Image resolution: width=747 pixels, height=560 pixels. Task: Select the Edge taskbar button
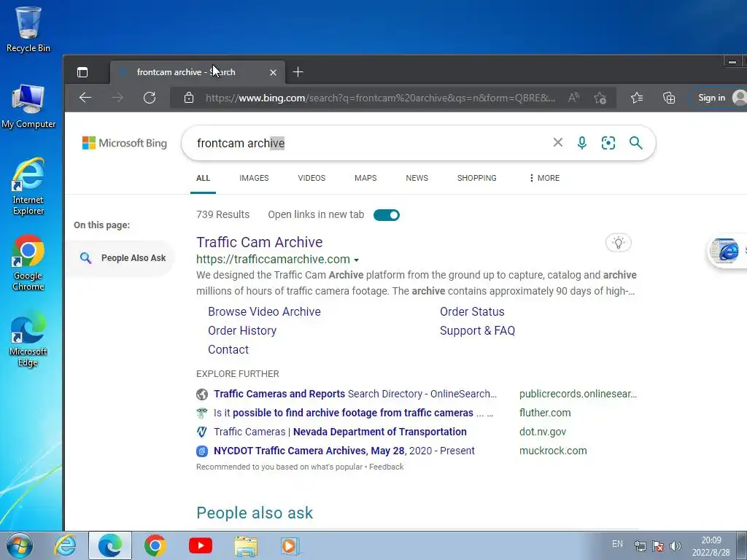[110, 545]
